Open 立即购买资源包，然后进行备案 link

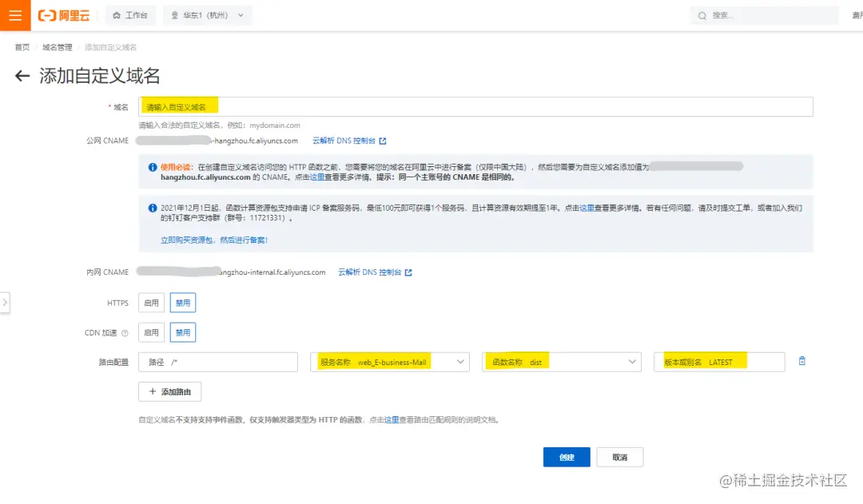[x=214, y=240]
